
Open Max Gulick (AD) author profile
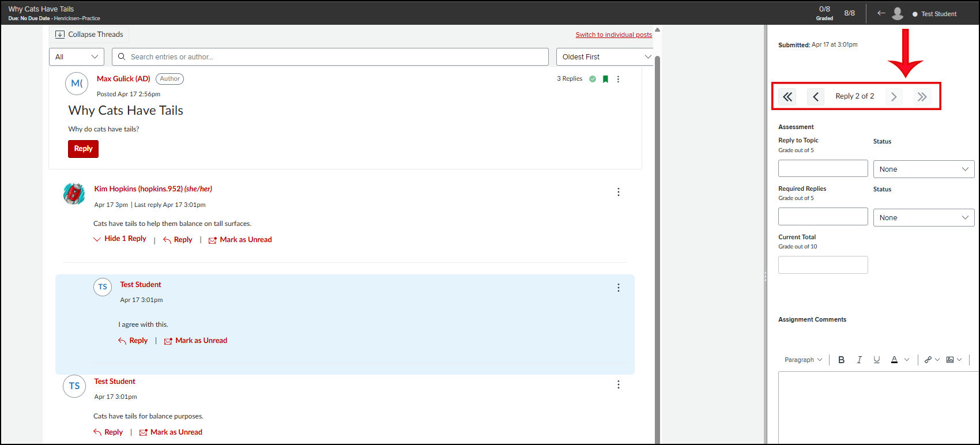[123, 78]
